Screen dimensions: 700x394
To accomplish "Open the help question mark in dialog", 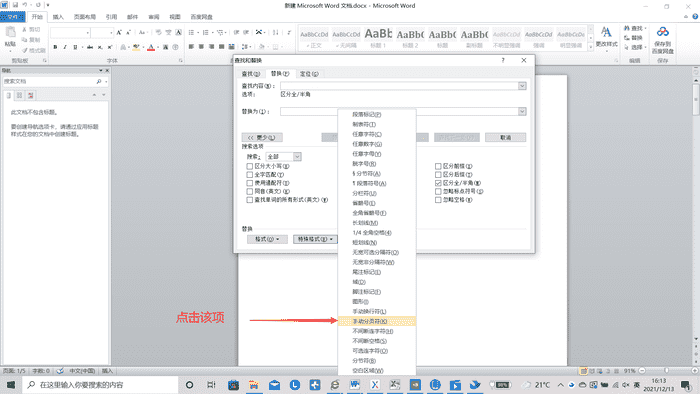I will point(503,60).
